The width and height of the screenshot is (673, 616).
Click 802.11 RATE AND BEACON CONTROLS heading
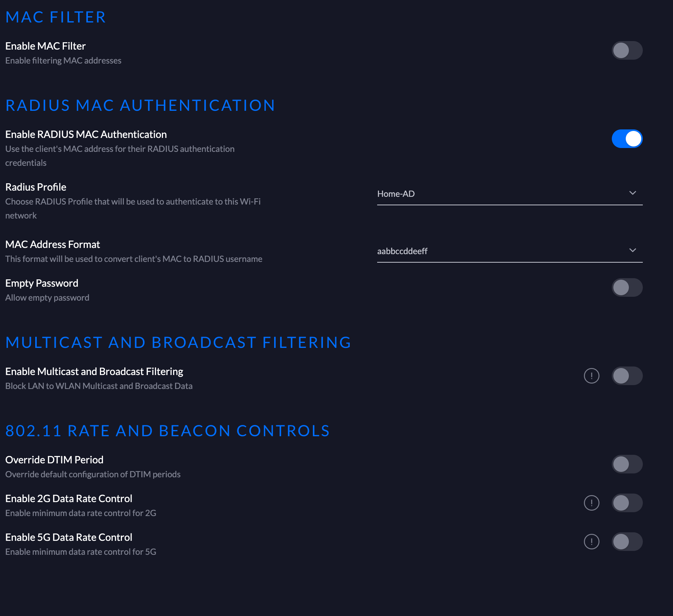167,431
